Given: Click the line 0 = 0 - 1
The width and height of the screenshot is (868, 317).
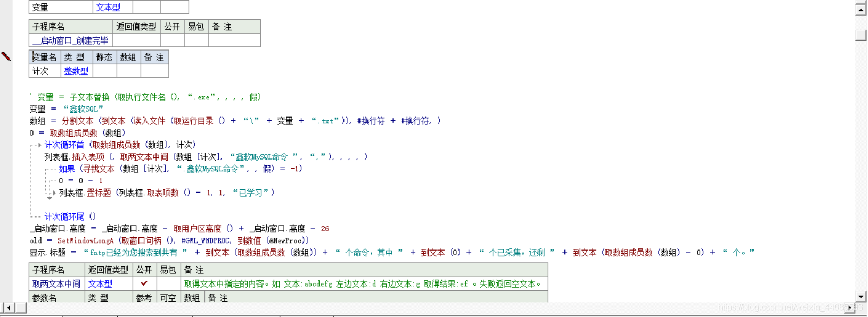Looking at the screenshot, I should click(80, 181).
